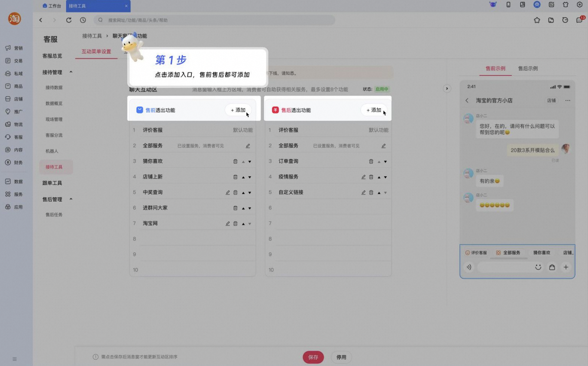Click the search address bar

point(214,20)
